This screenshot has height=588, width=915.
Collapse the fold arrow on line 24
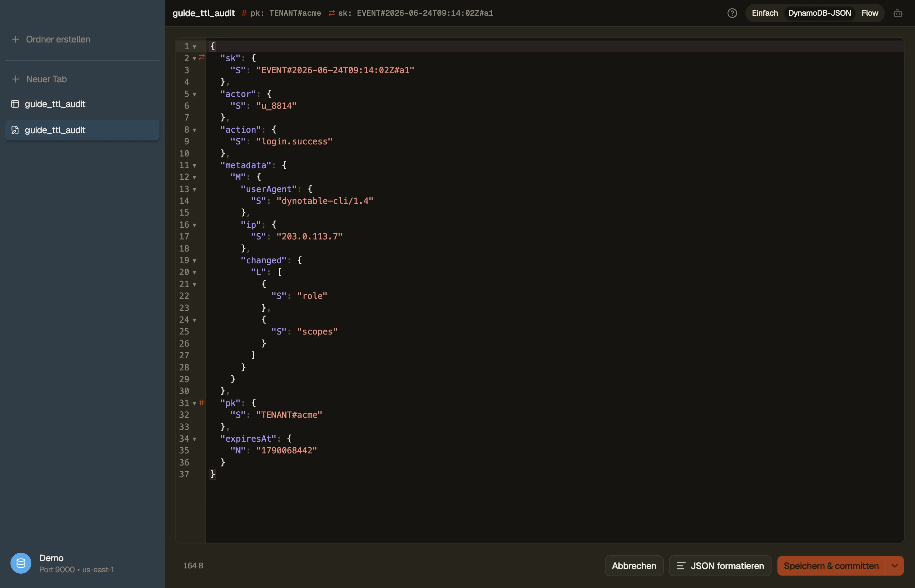(194, 320)
